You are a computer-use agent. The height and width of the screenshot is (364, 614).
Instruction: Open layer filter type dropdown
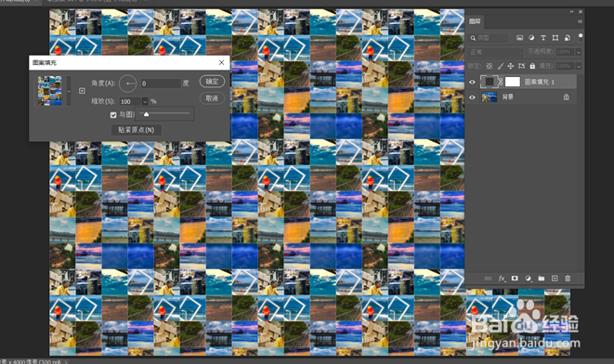(489, 38)
